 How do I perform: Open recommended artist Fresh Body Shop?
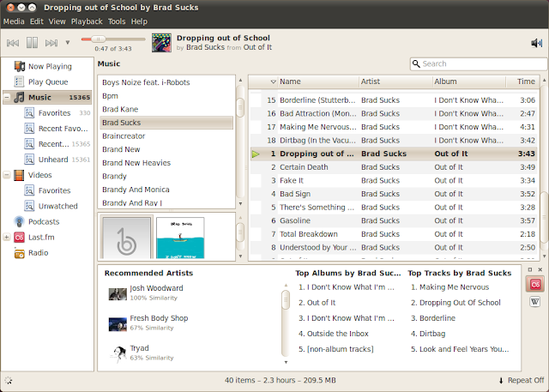pos(159,318)
